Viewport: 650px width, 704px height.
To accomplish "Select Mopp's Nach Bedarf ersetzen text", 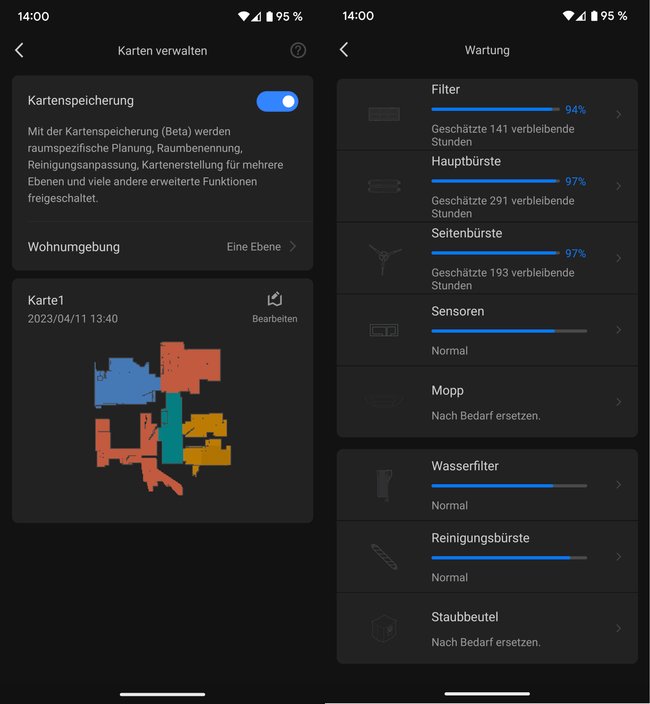I will 486,416.
